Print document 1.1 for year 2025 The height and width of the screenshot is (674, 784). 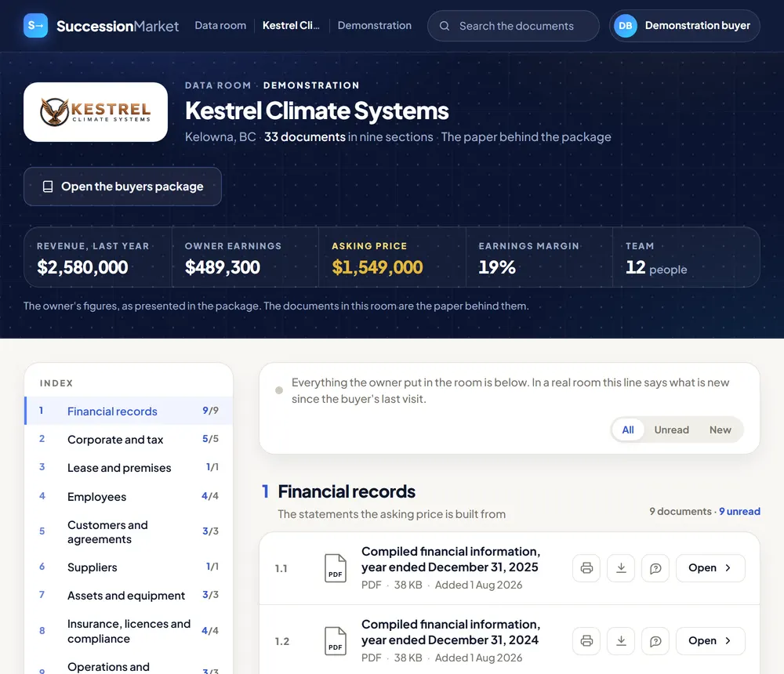tap(586, 568)
